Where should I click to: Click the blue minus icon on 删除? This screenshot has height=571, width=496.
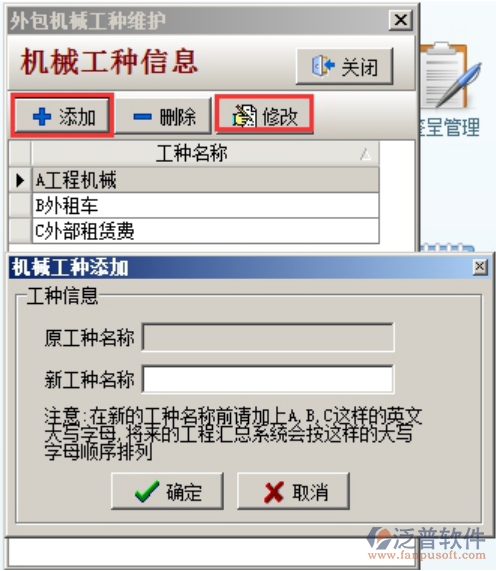tap(142, 117)
